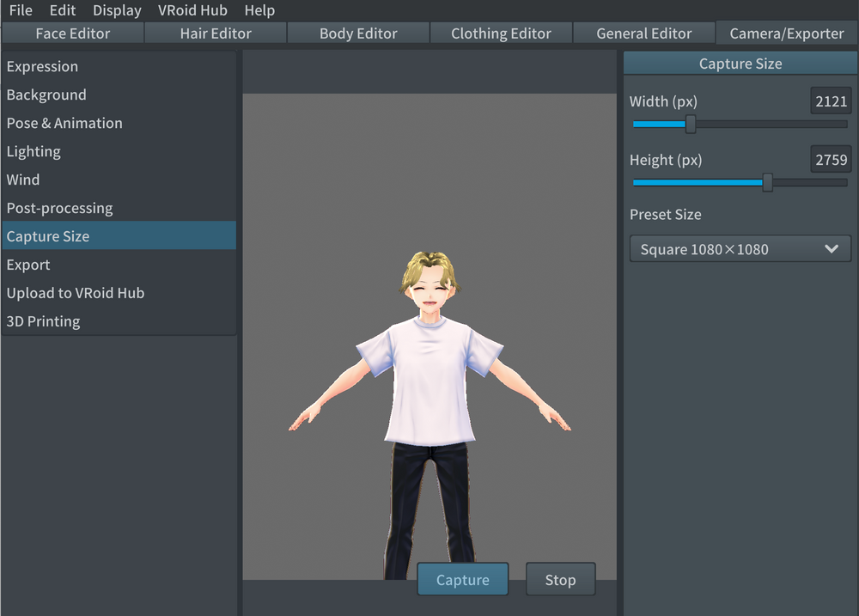The height and width of the screenshot is (616, 859).
Task: Click the Height value input field
Action: pos(831,160)
